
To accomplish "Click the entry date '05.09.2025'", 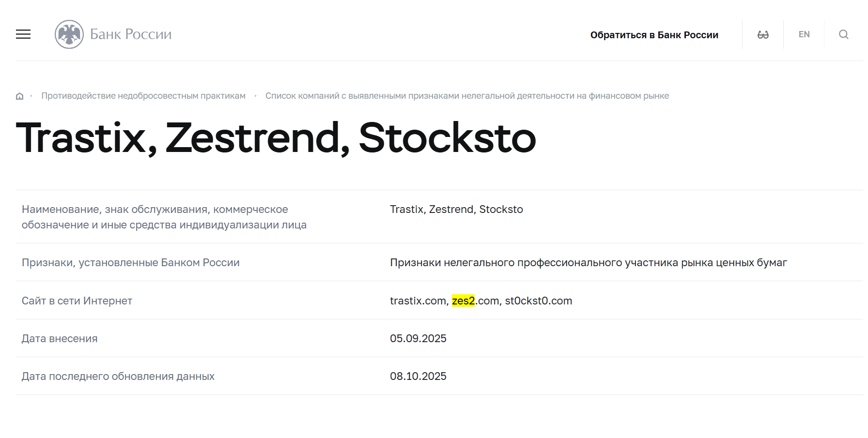I will click(418, 338).
